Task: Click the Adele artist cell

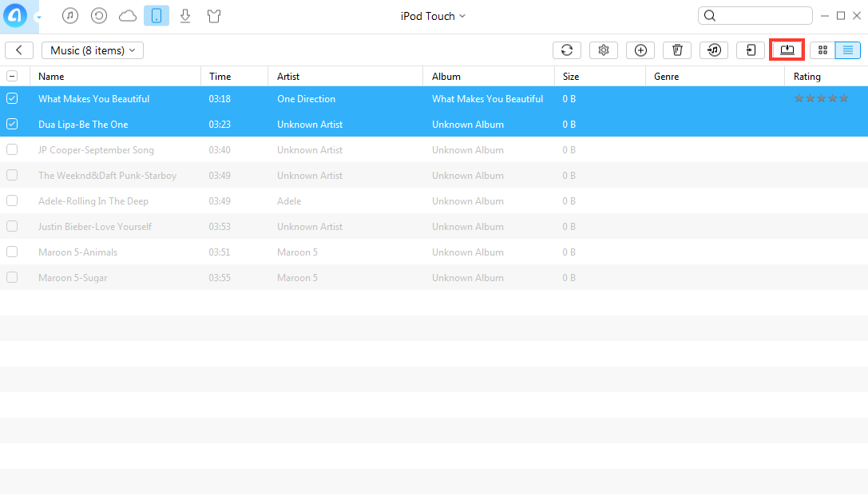Action: point(289,201)
